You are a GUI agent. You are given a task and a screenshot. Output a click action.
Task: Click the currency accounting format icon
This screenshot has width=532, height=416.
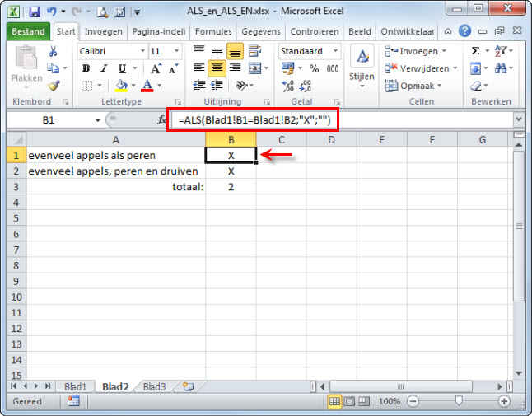point(287,68)
